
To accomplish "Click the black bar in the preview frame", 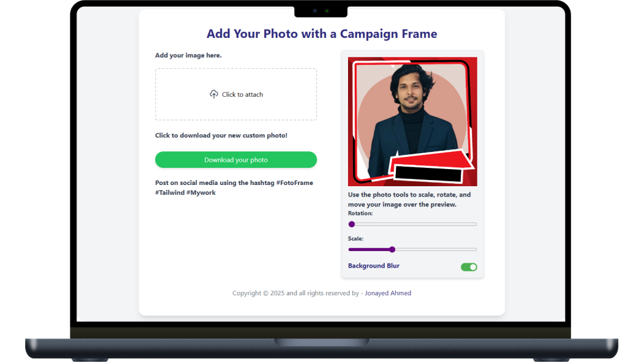I will point(427,174).
